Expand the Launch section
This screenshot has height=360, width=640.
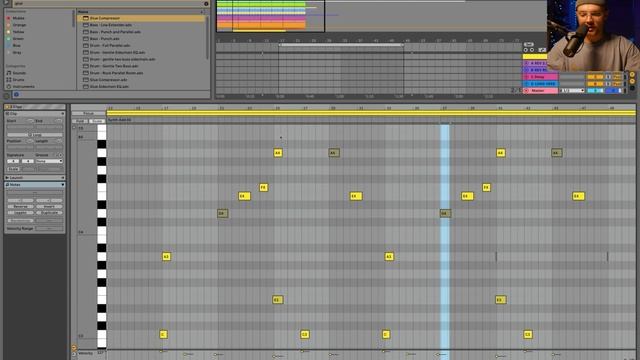35,178
